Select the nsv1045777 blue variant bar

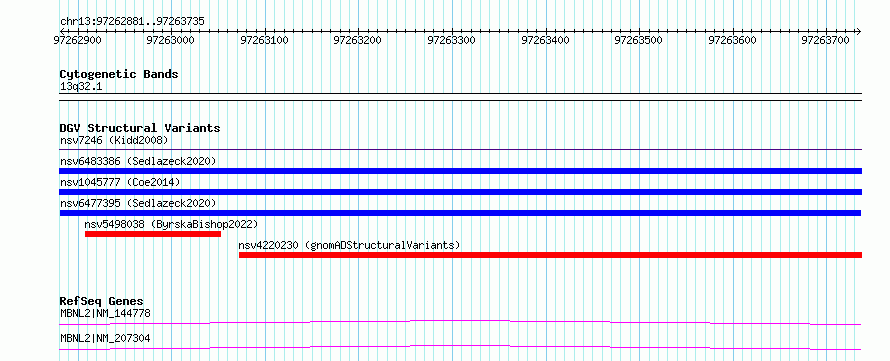coord(461,192)
